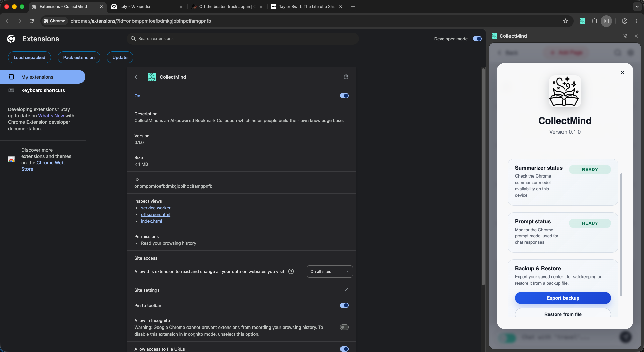Image resolution: width=644 pixels, height=352 pixels.
Task: Open the site access help icon
Action: tap(291, 271)
